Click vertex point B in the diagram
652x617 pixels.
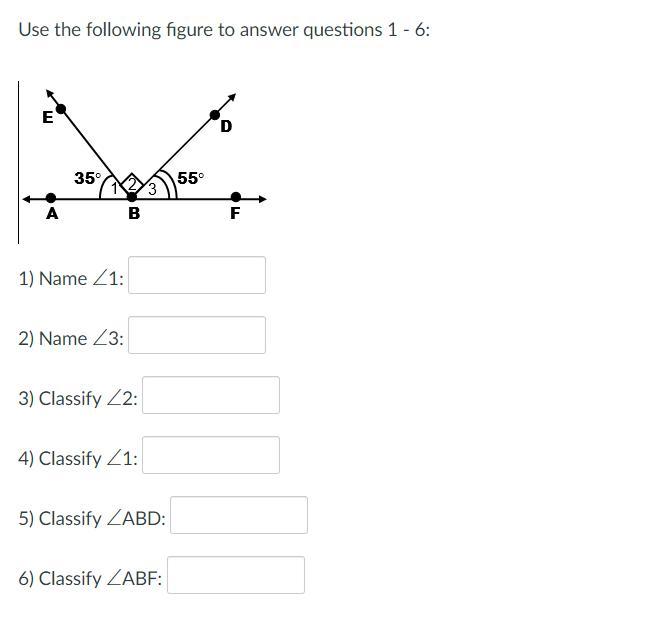pyautogui.click(x=132, y=197)
